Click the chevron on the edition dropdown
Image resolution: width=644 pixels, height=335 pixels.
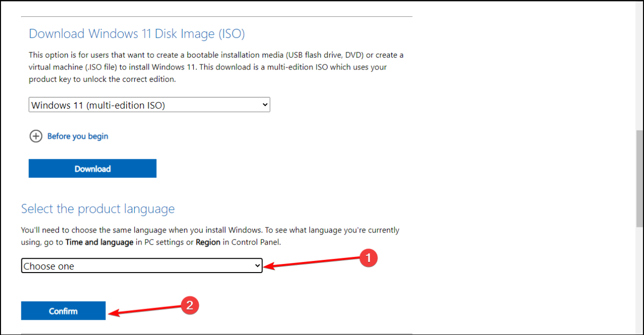coord(264,105)
